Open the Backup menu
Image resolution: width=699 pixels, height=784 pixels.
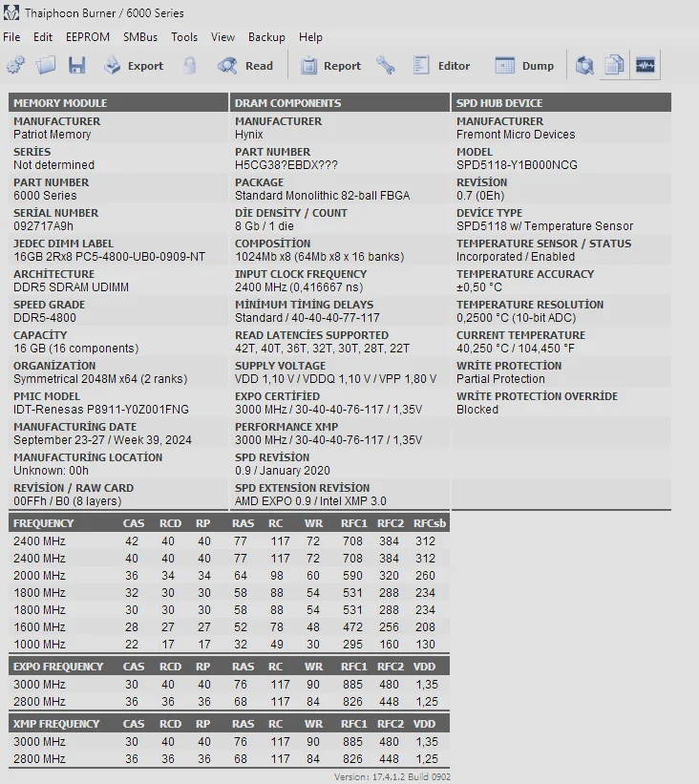point(266,37)
